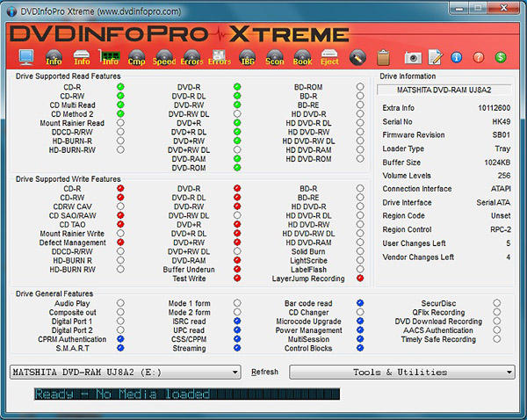Click the Vendor Changes Left label

[x=418, y=257]
